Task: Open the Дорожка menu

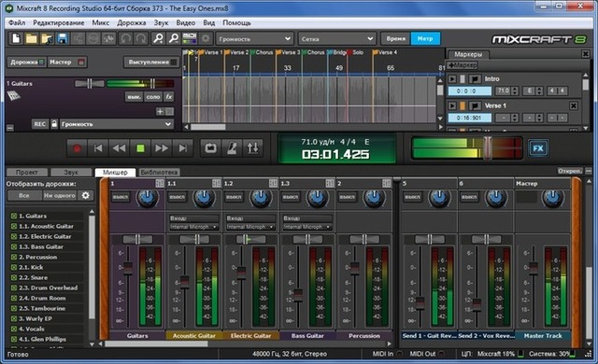Action: 131,22
